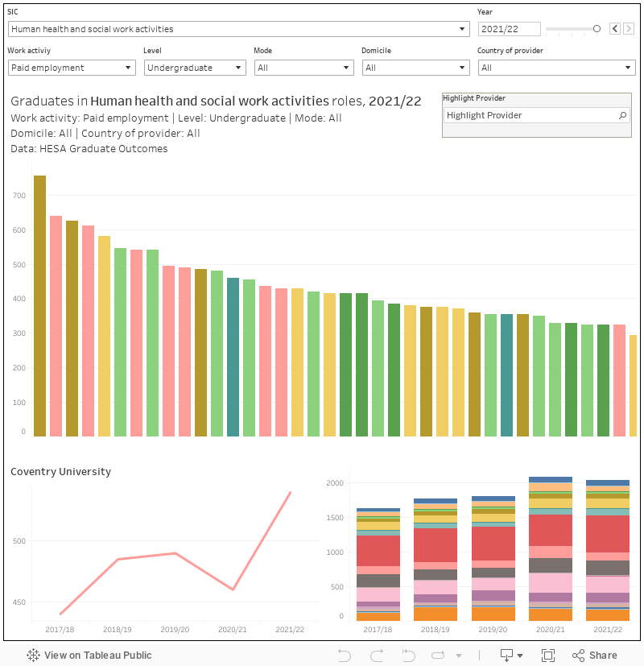Click the 2021/22 point on Coventry line chart

coord(291,492)
